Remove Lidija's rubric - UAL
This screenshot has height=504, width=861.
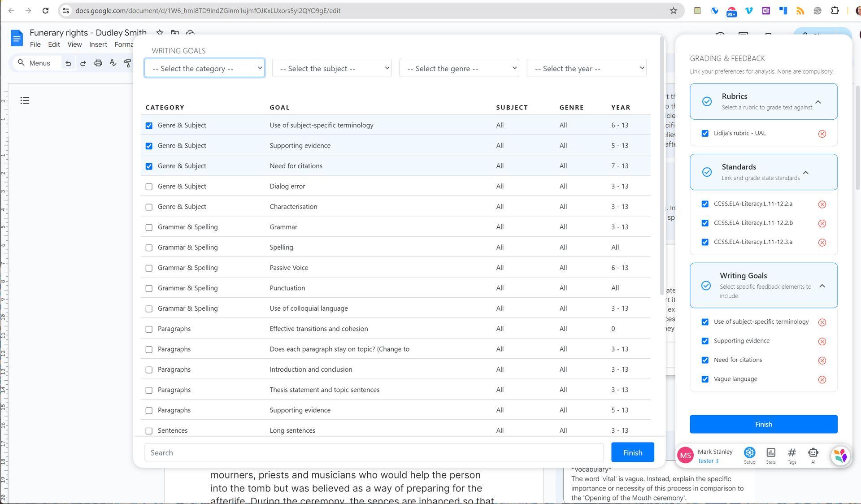click(822, 134)
